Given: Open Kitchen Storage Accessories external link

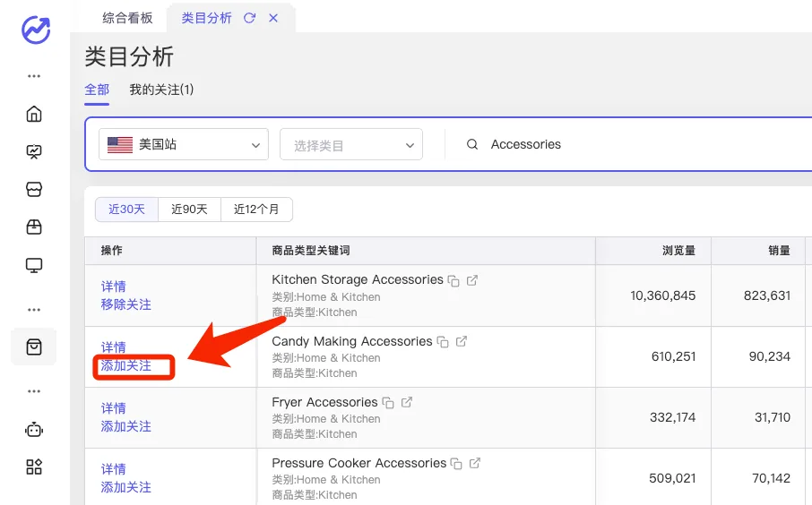Looking at the screenshot, I should [471, 280].
